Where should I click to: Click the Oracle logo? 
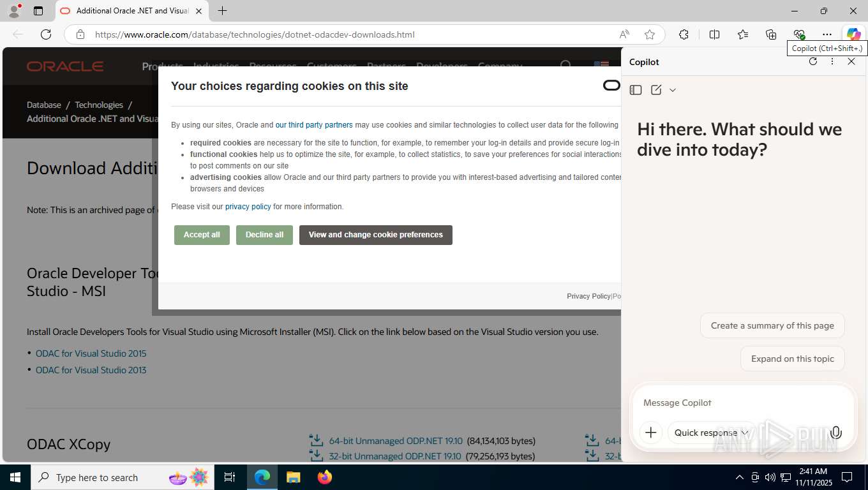click(x=65, y=66)
